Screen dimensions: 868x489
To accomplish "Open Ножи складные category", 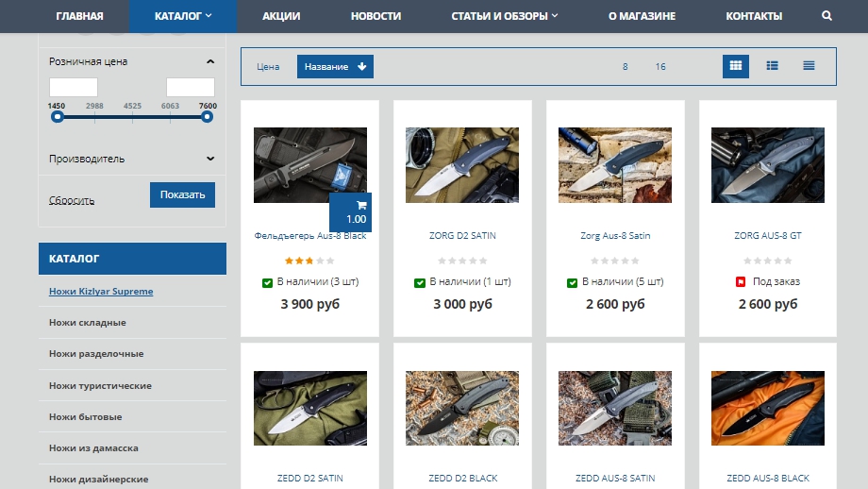I will point(88,322).
